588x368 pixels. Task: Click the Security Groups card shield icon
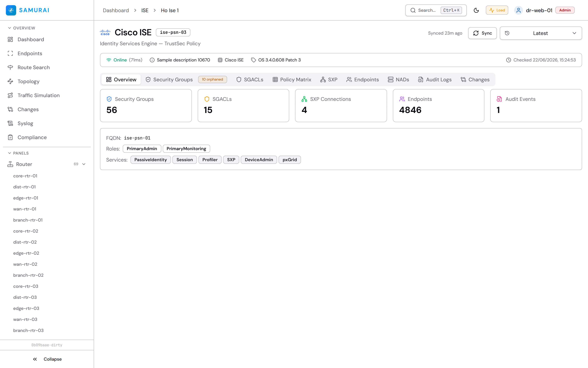pos(109,99)
